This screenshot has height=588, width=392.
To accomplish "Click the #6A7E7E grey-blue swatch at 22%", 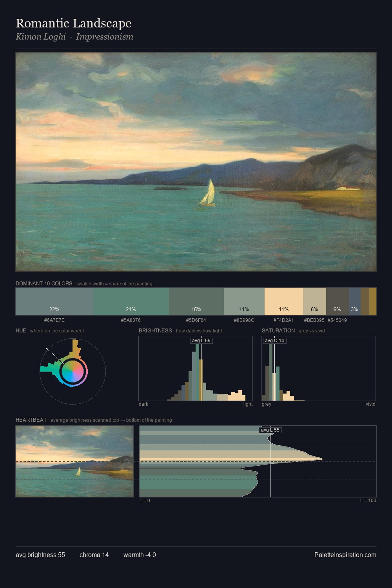I will coord(54,301).
